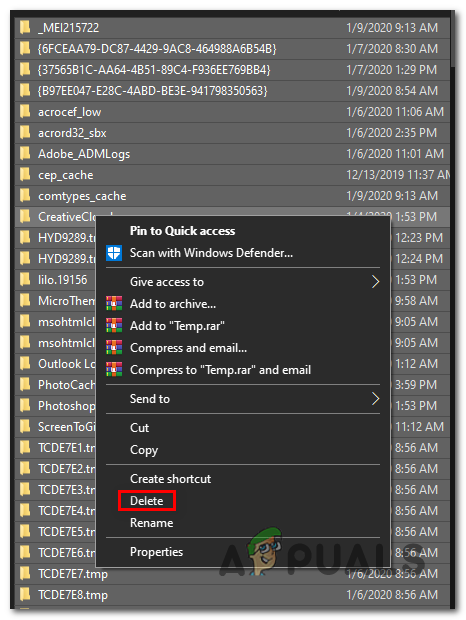This screenshot has width=466, height=620.
Task: Expand the Give access to submenu arrow
Action: tap(375, 282)
